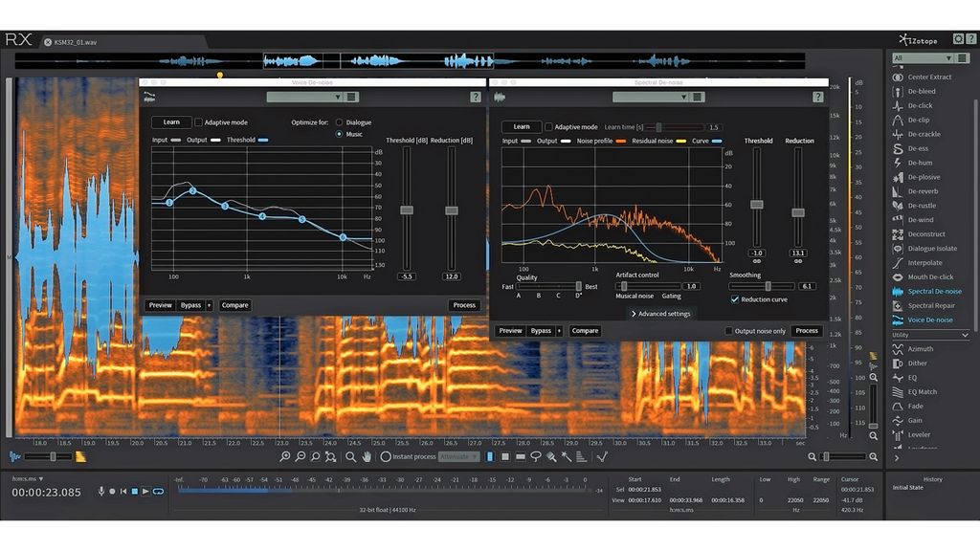Toggle loop playback button
Image resolution: width=980 pixels, height=551 pixels.
[x=158, y=492]
